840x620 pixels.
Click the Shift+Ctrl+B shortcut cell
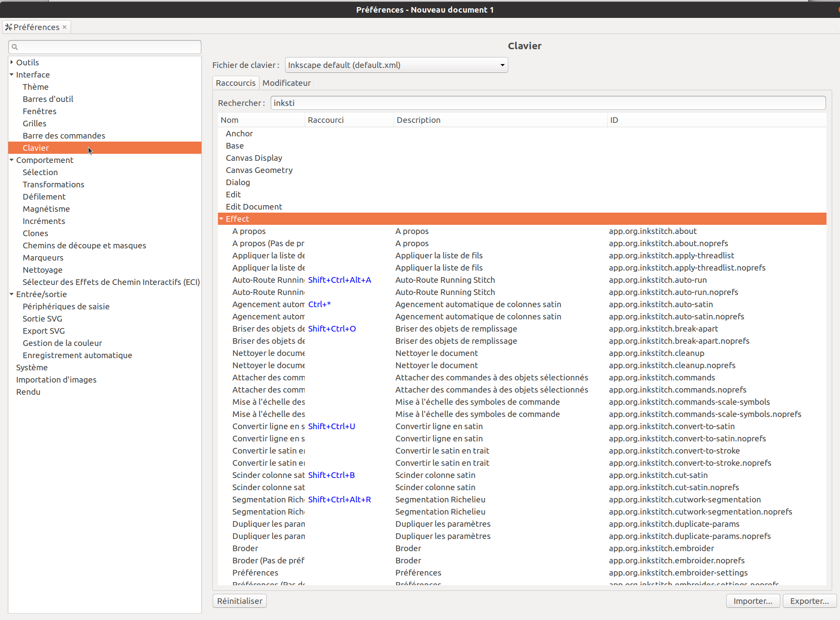[332, 475]
